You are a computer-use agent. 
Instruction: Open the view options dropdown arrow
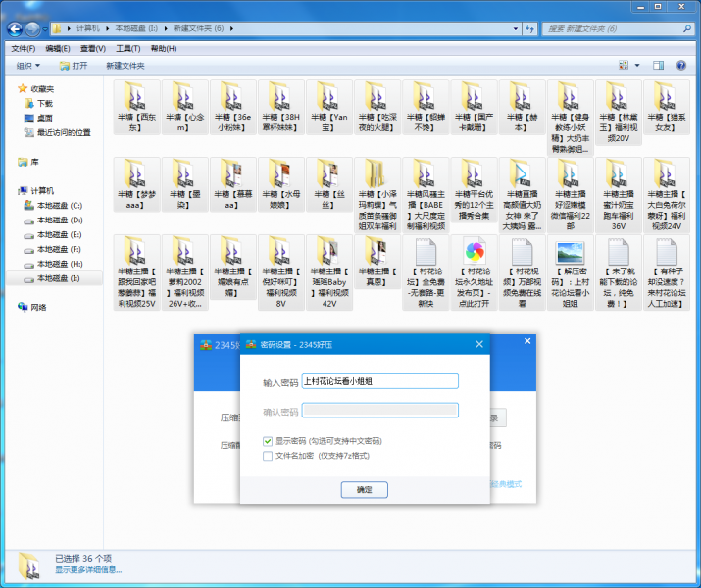click(636, 66)
